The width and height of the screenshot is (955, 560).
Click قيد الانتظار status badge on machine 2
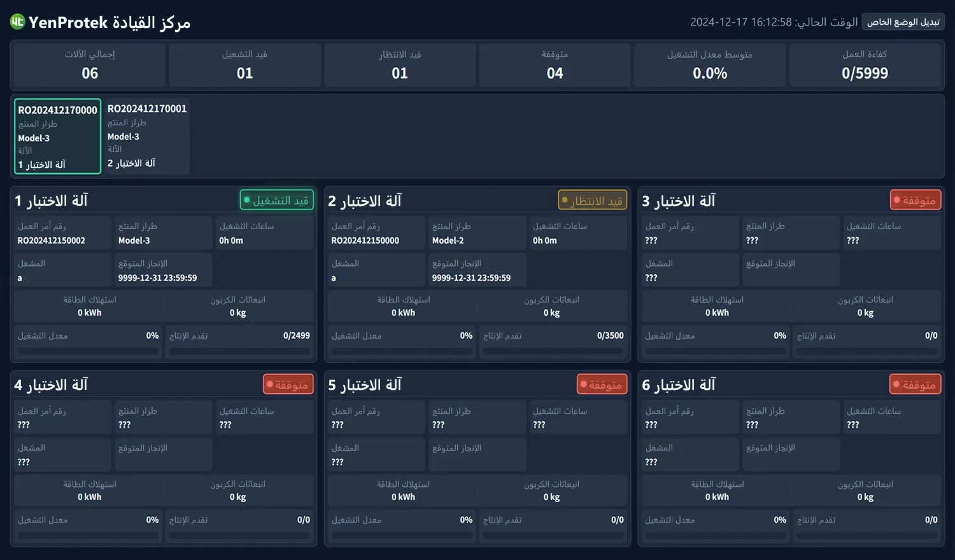pyautogui.click(x=593, y=200)
